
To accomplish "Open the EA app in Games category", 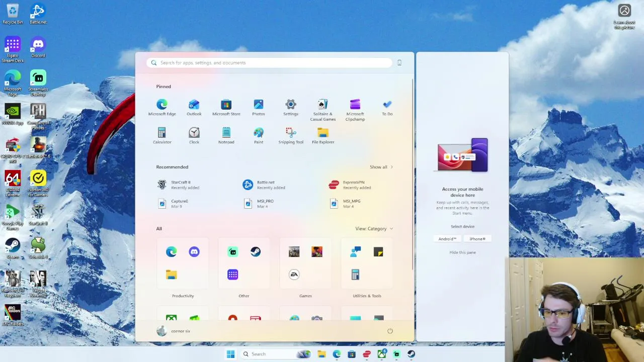I will click(x=294, y=275).
